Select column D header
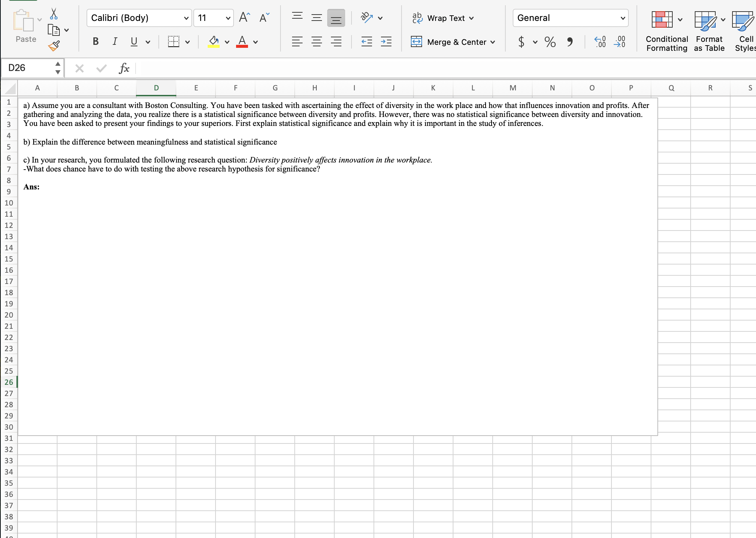756x538 pixels. 156,88
